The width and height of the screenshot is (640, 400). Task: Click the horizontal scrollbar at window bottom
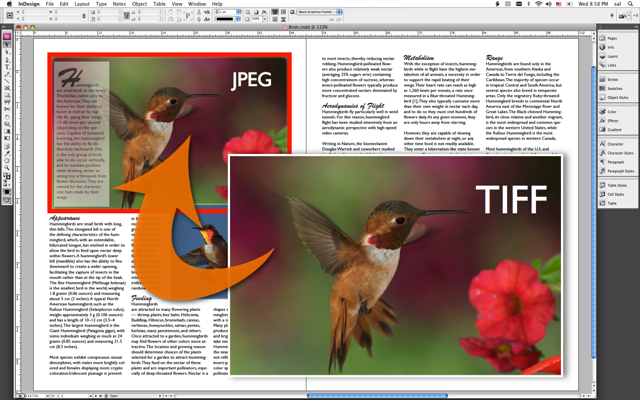tap(377, 395)
